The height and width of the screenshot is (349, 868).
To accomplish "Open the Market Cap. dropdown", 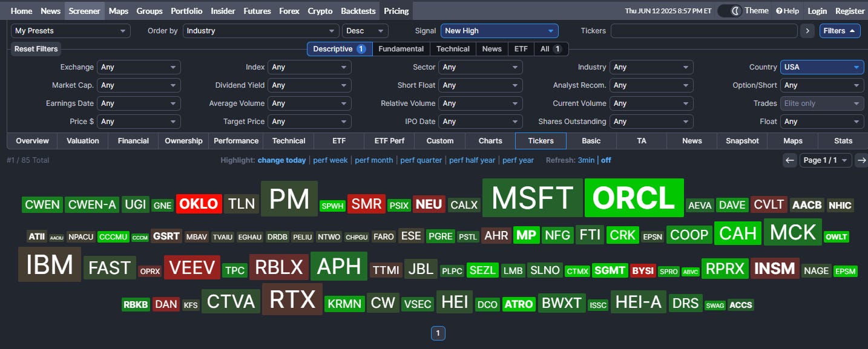I will pos(139,85).
